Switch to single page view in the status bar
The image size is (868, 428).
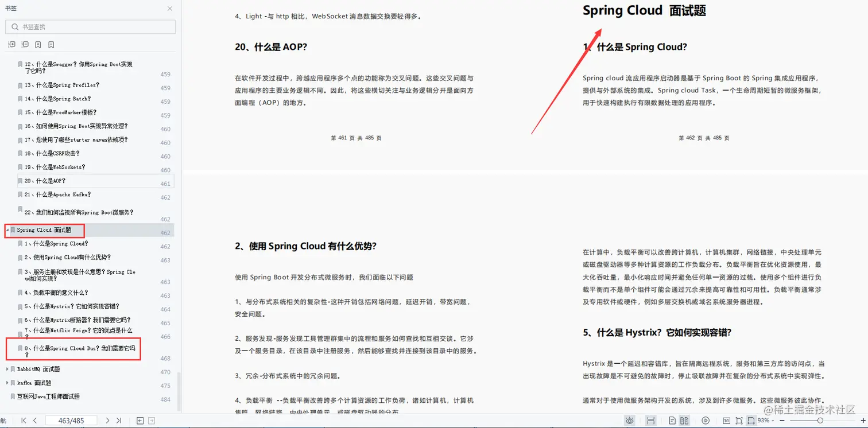tap(672, 419)
